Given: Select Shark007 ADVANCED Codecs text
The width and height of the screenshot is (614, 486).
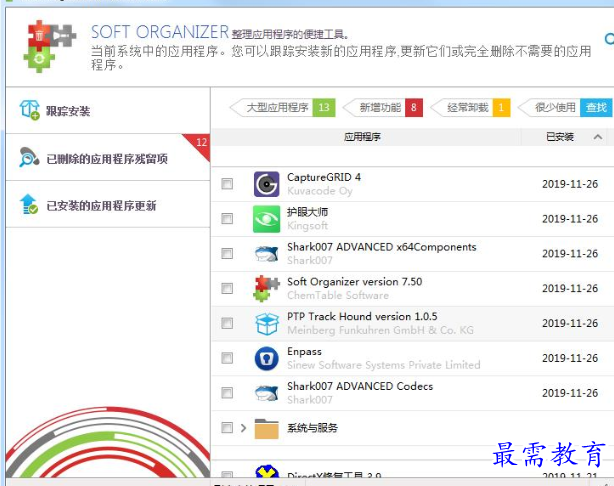Looking at the screenshot, I should (x=360, y=386).
